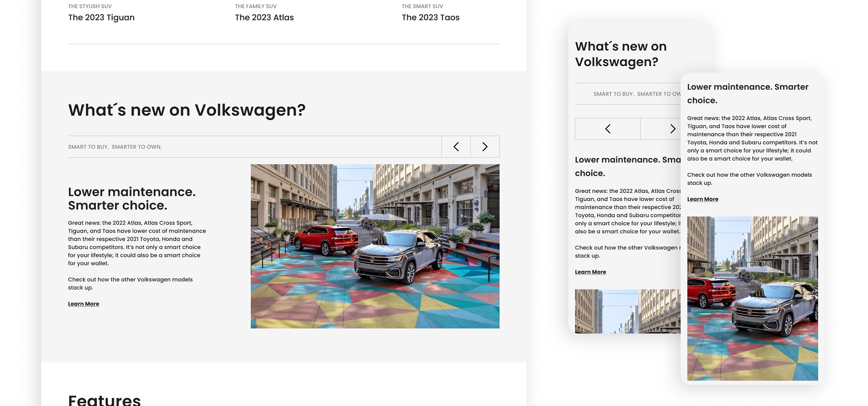
Task: Select The 2023 Atlas model
Action: 264,17
